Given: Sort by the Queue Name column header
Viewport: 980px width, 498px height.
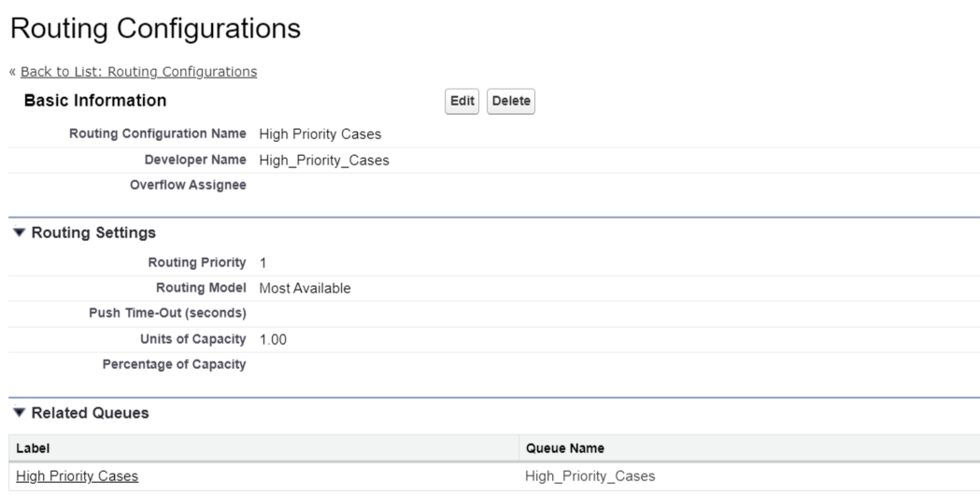Looking at the screenshot, I should coord(565,448).
